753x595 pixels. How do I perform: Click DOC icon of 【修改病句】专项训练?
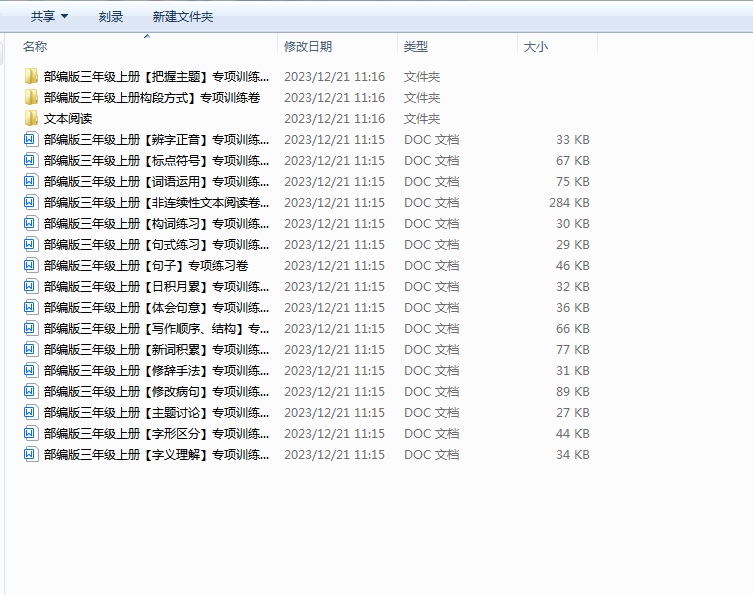coord(30,391)
